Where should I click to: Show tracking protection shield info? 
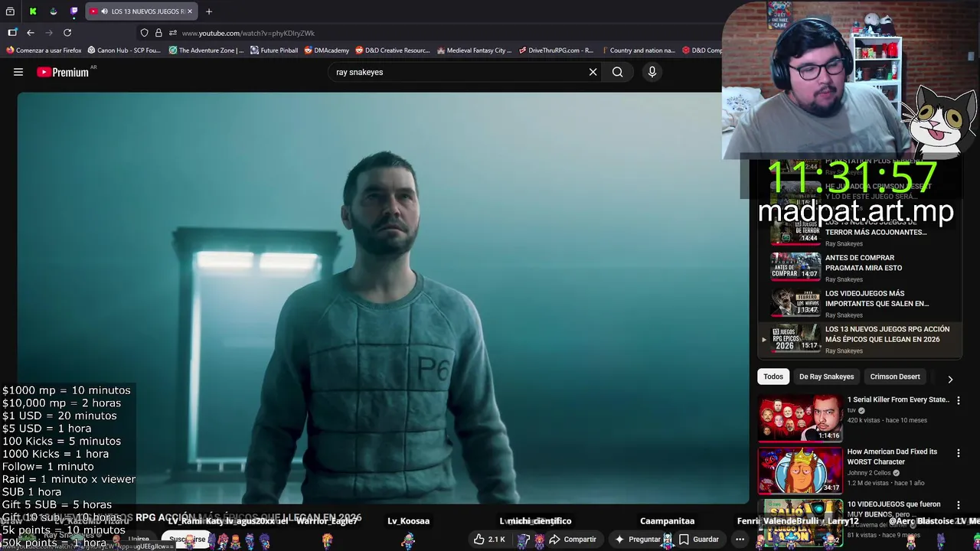pyautogui.click(x=144, y=33)
